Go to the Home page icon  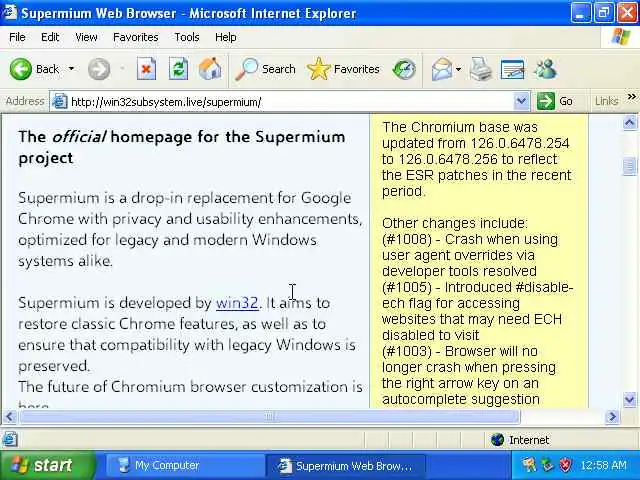(210, 69)
